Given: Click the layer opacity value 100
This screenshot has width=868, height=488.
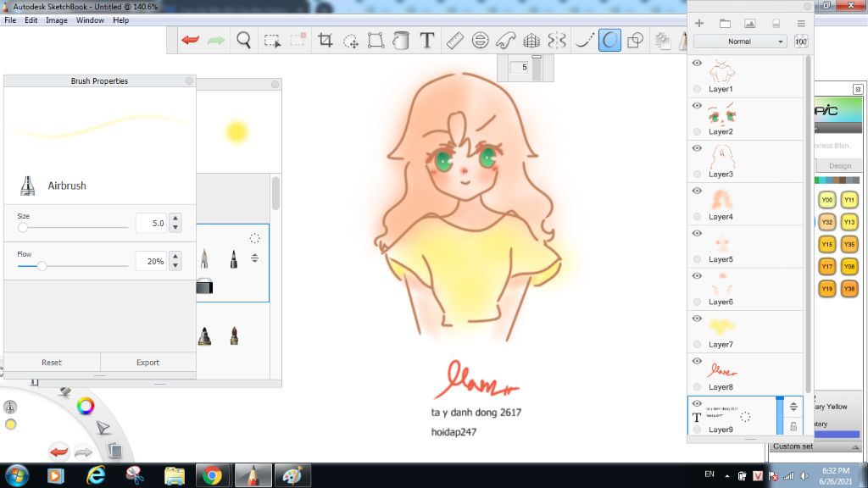Looking at the screenshot, I should (801, 42).
